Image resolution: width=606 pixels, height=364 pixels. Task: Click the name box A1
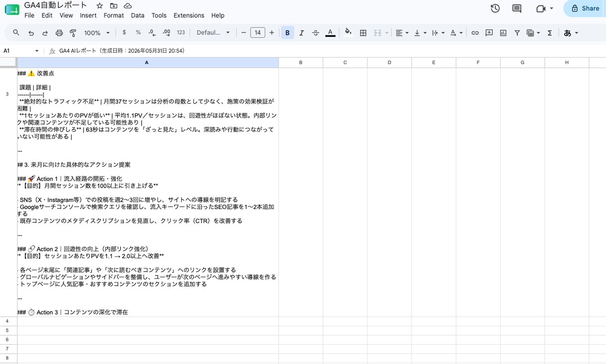click(17, 51)
